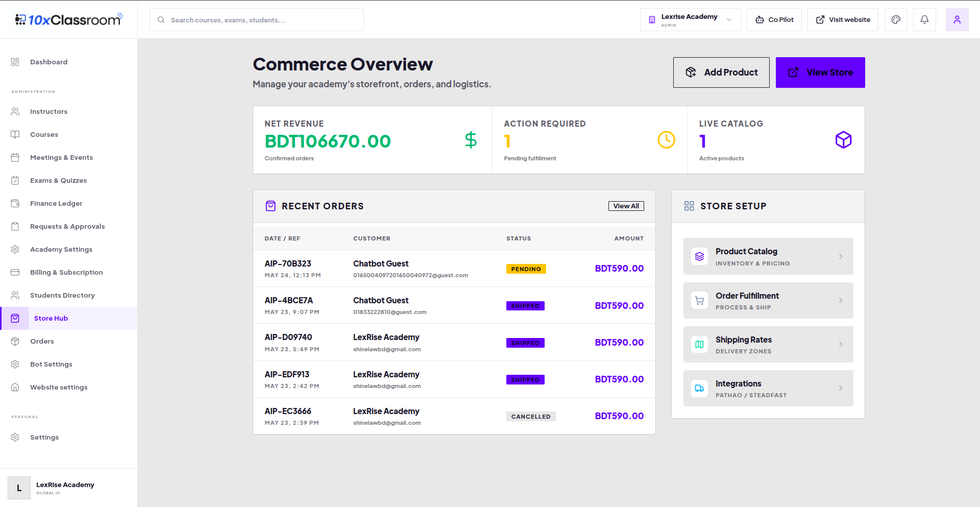Click the 10xClassroom logo
Viewport: 980px width, 507px height.
pyautogui.click(x=69, y=19)
